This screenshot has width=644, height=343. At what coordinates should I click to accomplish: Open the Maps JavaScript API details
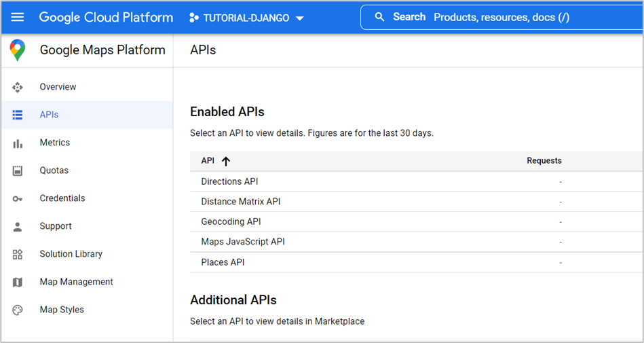[243, 241]
